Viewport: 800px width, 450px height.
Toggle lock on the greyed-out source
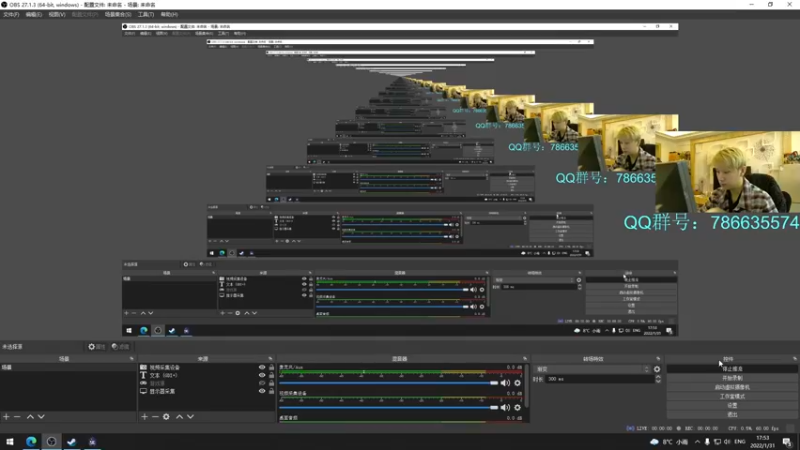click(x=271, y=383)
